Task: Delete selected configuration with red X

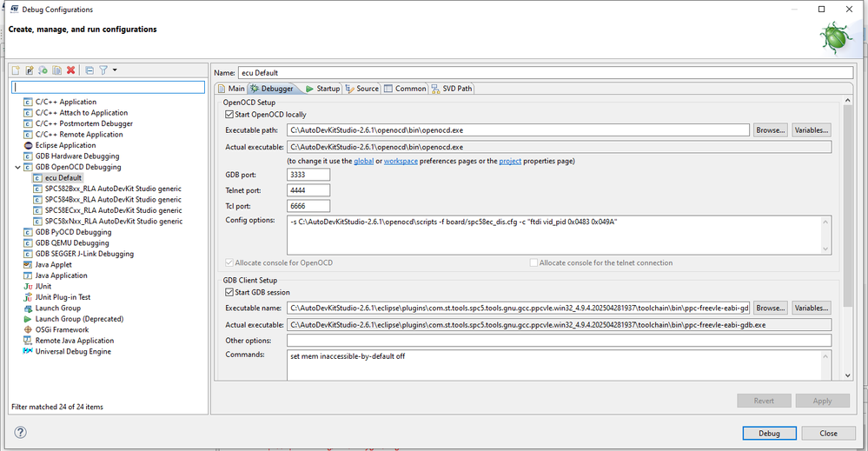Action: 71,70
